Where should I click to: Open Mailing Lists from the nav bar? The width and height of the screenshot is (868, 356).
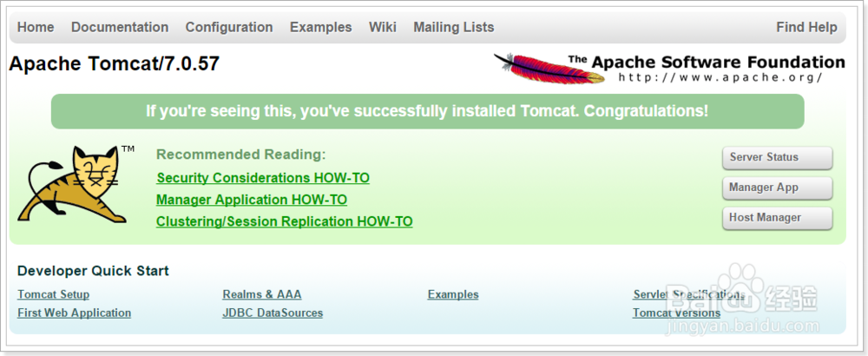[x=454, y=27]
